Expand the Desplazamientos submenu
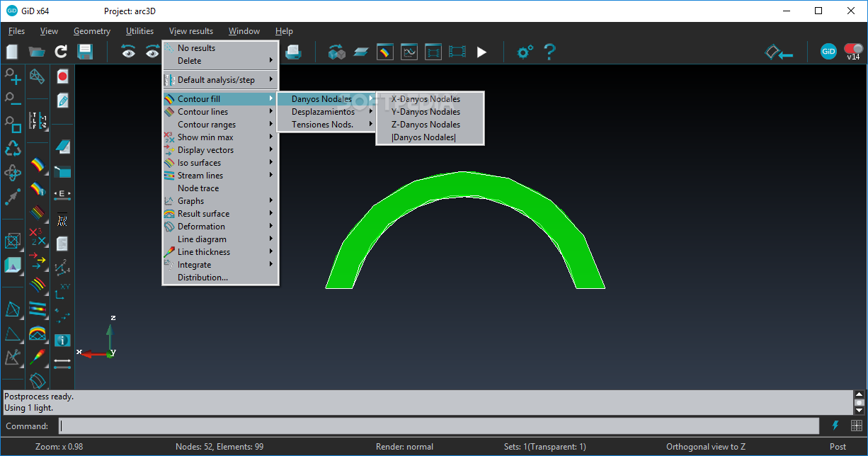This screenshot has width=868, height=456. 326,112
